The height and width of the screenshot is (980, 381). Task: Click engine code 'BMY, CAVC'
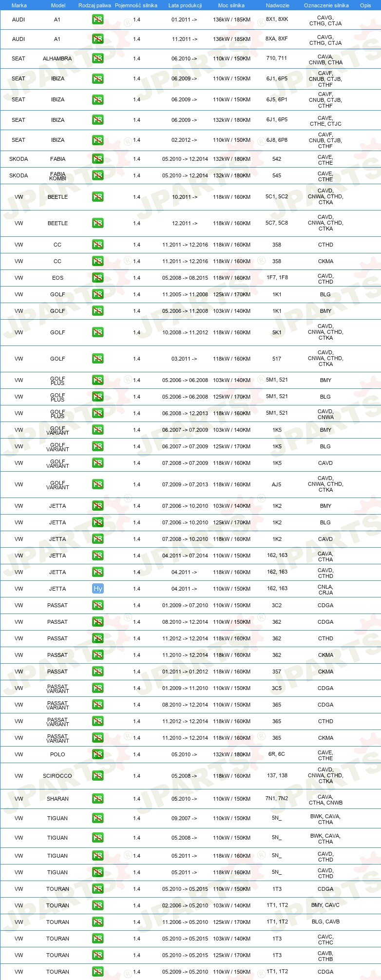click(325, 905)
